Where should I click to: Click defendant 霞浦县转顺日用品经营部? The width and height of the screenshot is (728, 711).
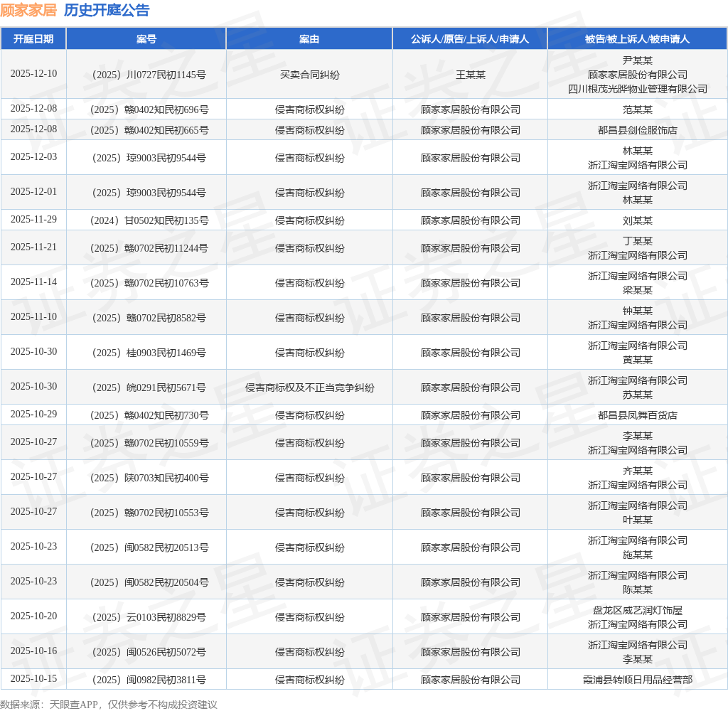click(638, 680)
